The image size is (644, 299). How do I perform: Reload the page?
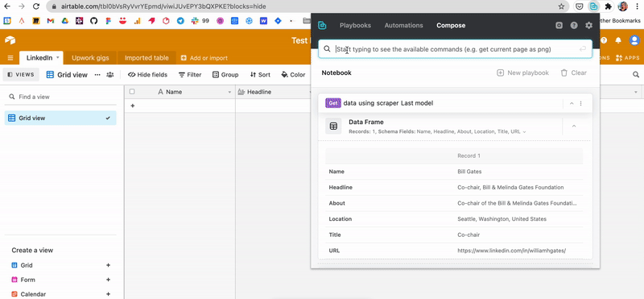tap(36, 6)
